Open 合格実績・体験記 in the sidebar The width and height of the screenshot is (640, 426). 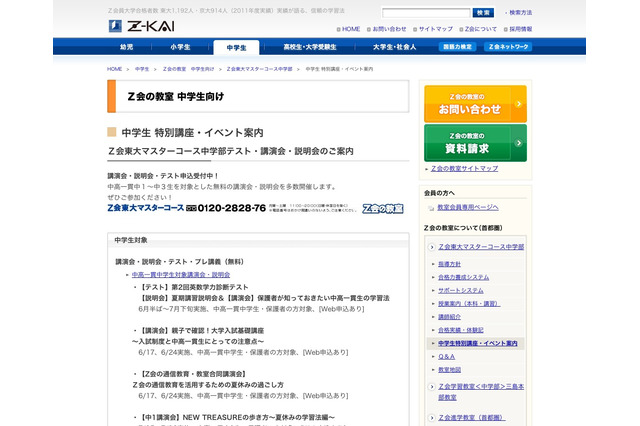click(x=460, y=330)
